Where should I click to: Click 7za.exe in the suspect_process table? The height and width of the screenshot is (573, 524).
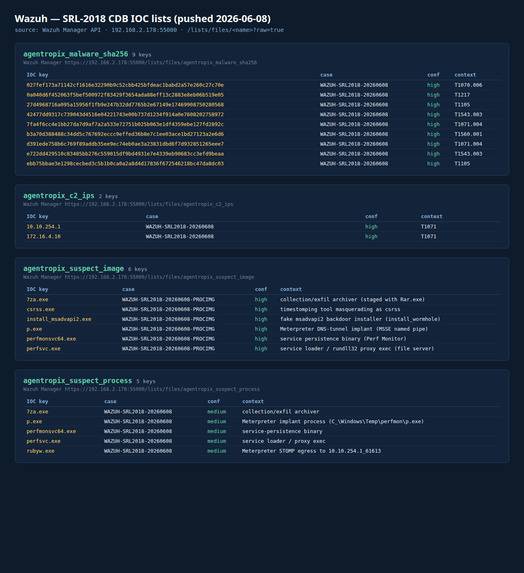point(37,412)
